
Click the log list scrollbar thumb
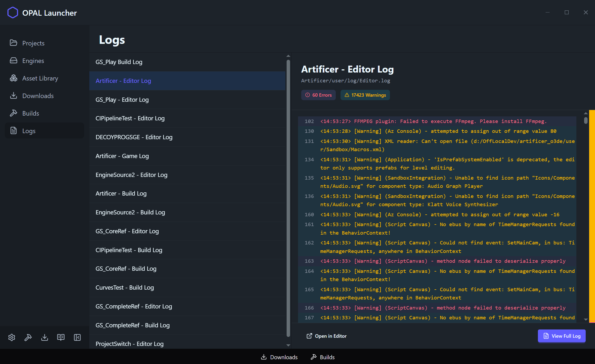[288, 198]
